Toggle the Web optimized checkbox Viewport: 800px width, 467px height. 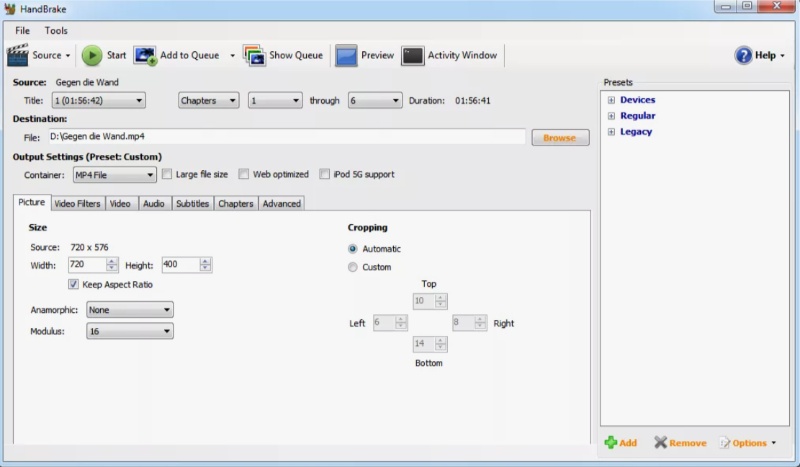[244, 174]
